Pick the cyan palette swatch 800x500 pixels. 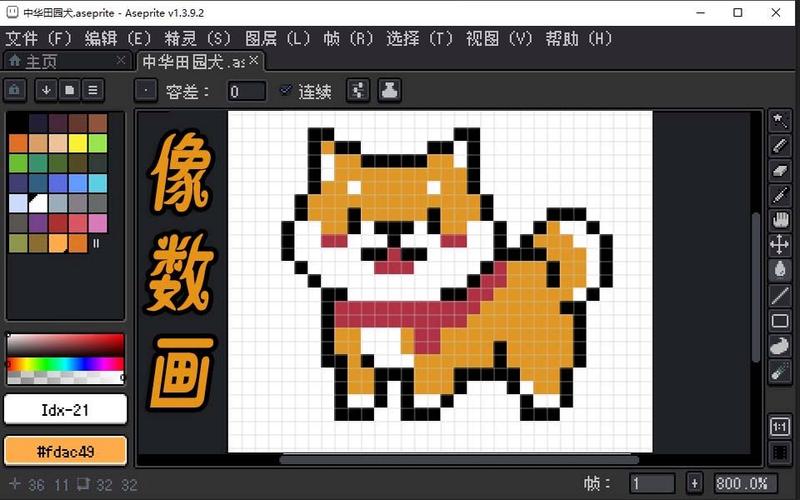[x=97, y=183]
